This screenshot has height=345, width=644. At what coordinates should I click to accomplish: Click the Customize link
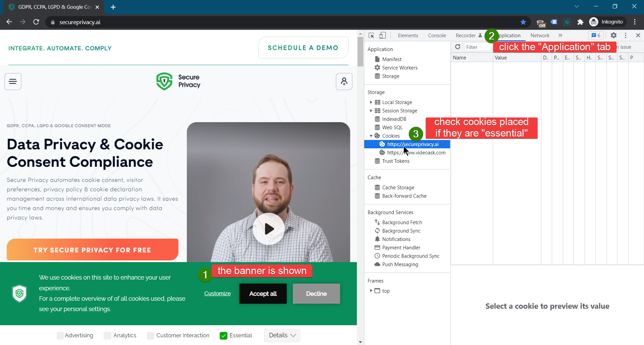pyautogui.click(x=217, y=294)
